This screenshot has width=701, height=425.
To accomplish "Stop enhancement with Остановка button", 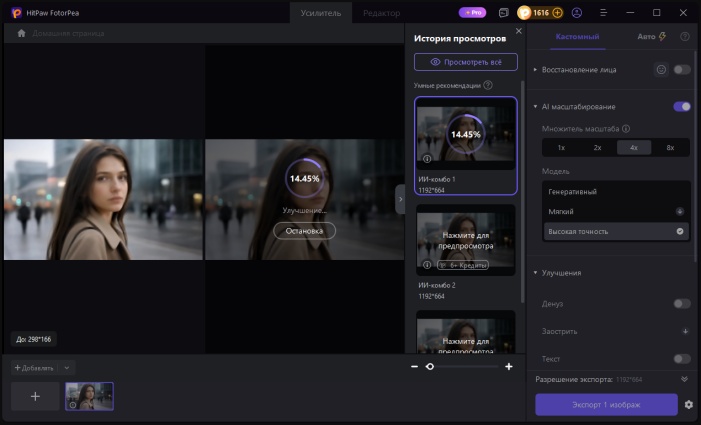I will pos(304,231).
